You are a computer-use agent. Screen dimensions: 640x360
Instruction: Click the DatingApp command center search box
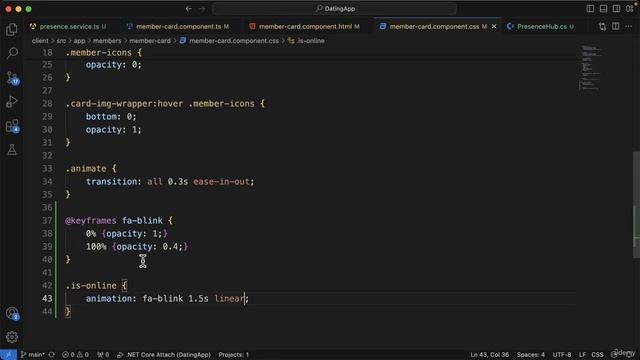335,9
